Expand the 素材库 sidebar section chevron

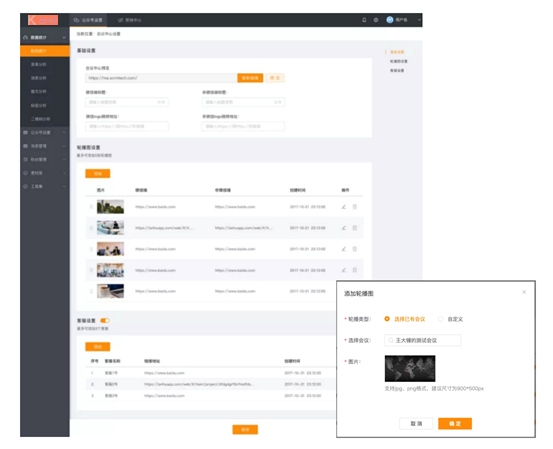click(x=64, y=173)
